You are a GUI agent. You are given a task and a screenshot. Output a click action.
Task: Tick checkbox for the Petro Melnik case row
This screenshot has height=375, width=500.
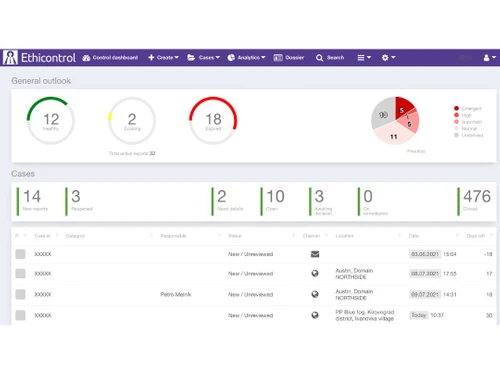pyautogui.click(x=20, y=294)
